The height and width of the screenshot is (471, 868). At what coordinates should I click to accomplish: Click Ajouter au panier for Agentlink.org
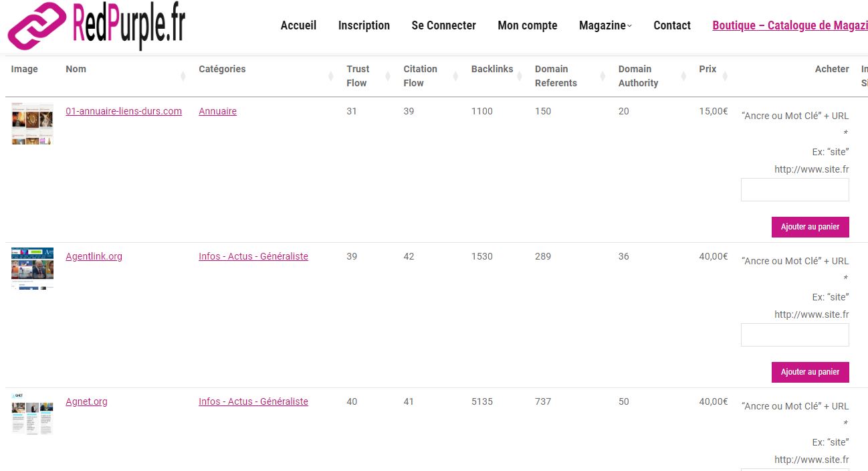(810, 372)
